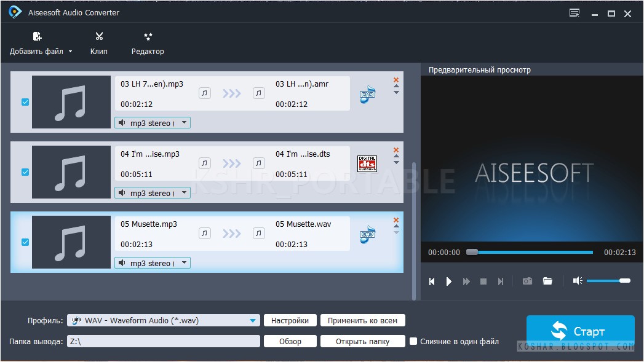Move 05 Musette file up in list
The image size is (644, 362).
[x=396, y=226]
